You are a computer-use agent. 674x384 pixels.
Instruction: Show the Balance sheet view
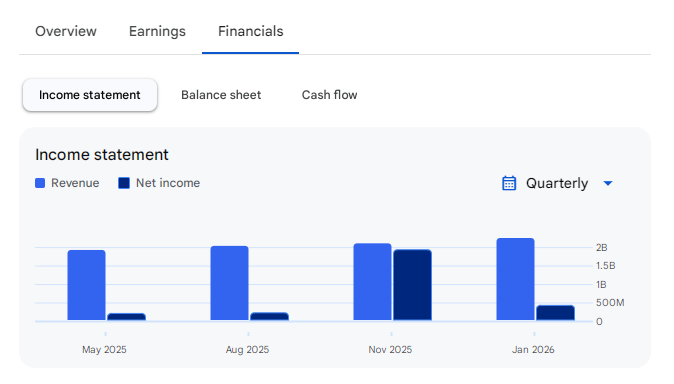(221, 95)
